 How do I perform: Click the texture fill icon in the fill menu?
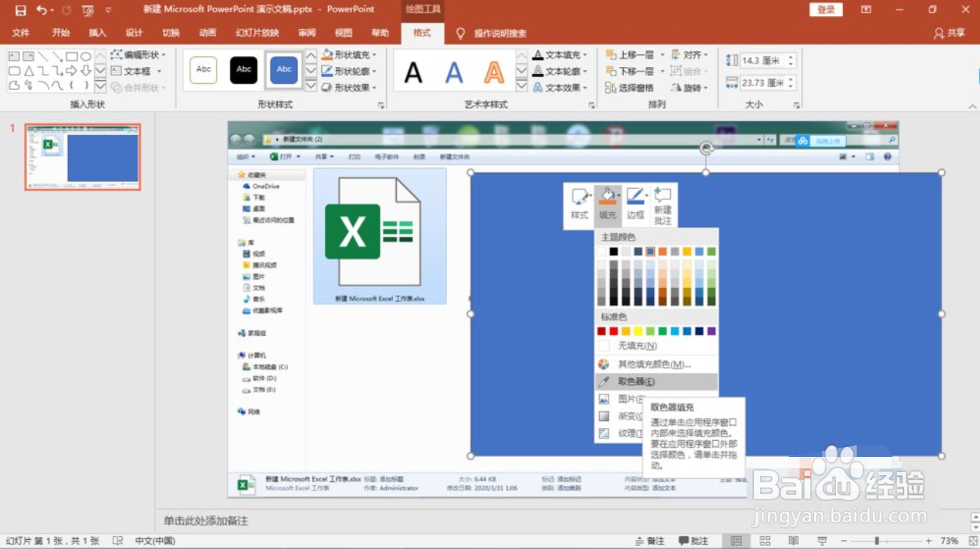pyautogui.click(x=604, y=434)
